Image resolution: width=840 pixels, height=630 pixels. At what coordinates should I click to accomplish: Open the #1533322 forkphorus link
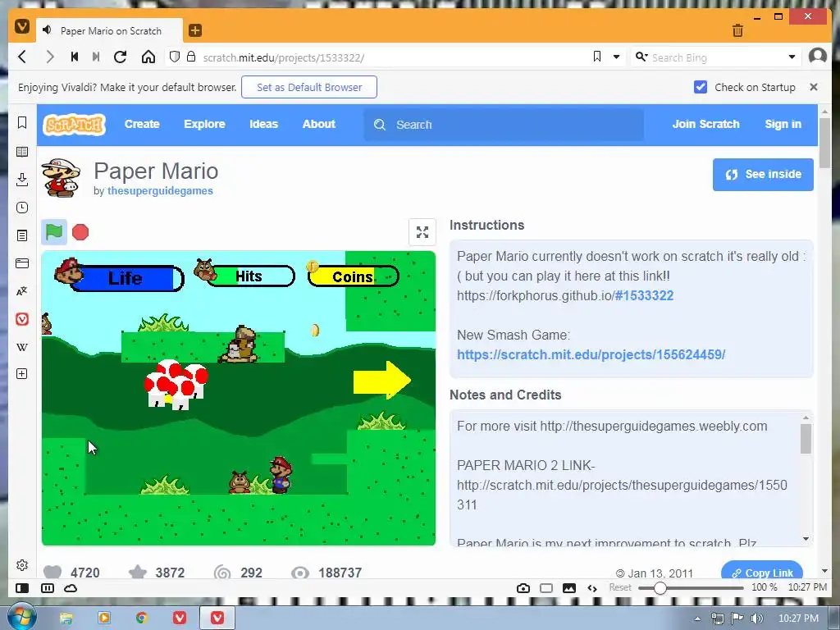643,295
